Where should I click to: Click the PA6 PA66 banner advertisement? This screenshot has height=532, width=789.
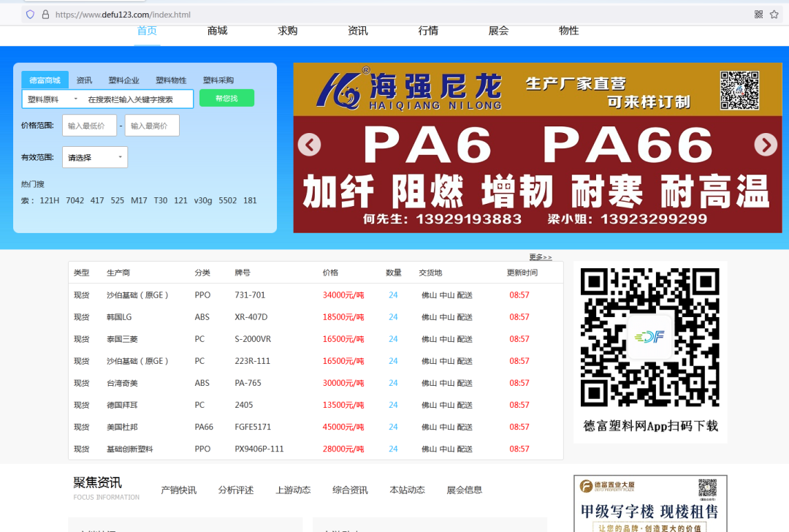538,148
